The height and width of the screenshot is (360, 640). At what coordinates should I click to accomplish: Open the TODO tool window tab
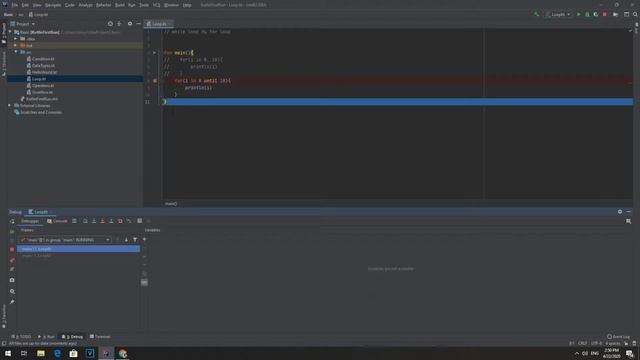pyautogui.click(x=21, y=337)
